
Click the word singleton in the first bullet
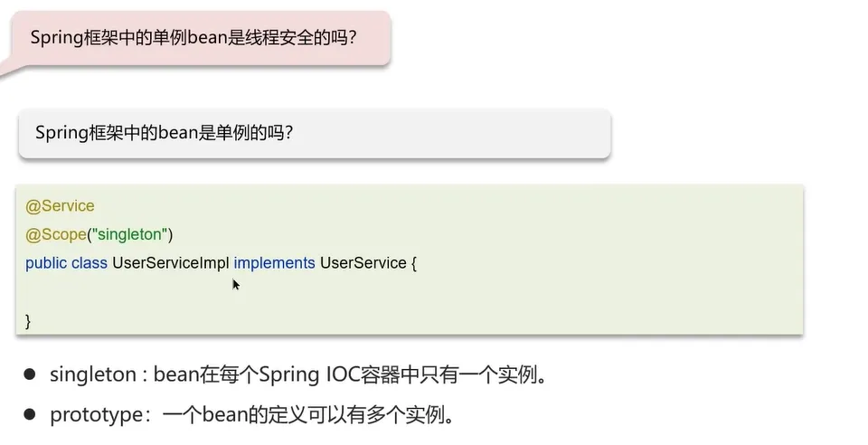[x=88, y=374]
